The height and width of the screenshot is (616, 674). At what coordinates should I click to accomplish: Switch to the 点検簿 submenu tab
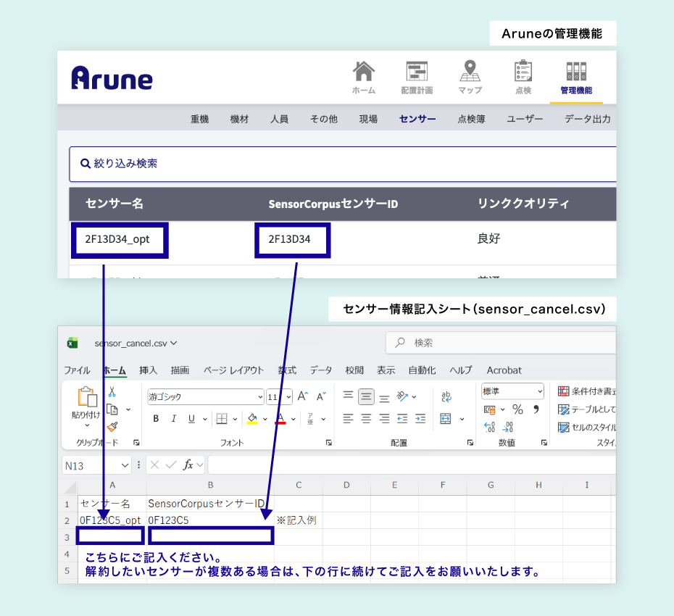click(471, 119)
